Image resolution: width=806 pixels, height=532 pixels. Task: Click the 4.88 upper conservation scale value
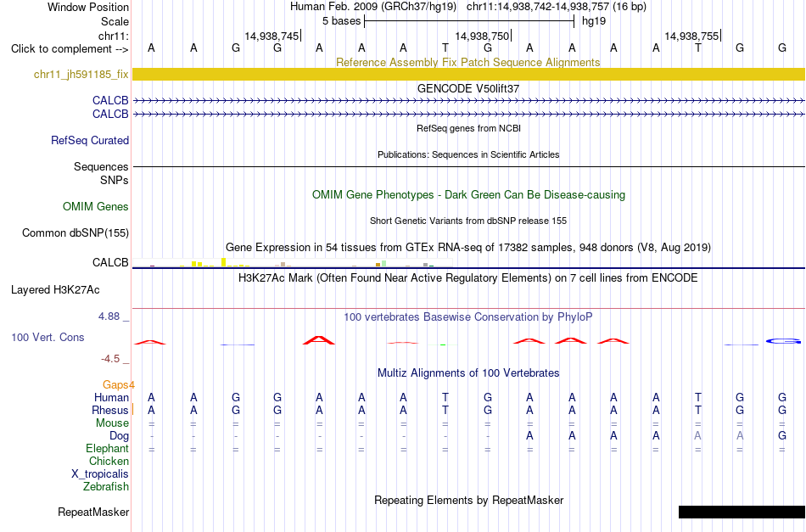pos(109,316)
